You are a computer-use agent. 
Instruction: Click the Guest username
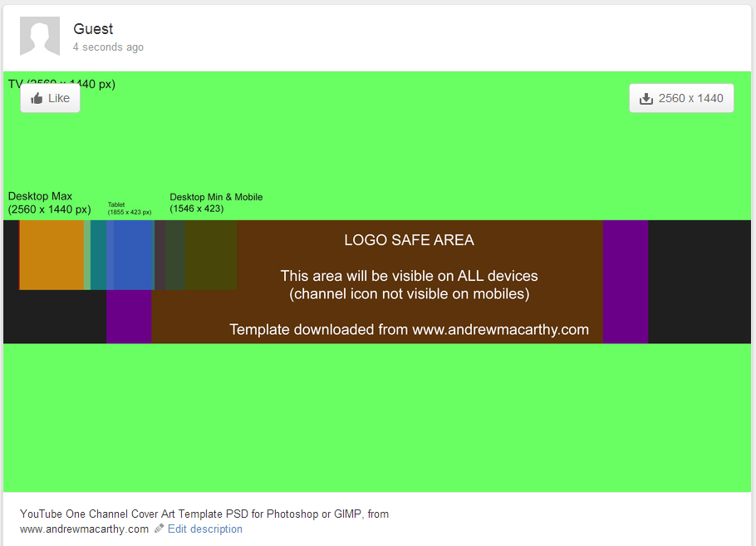tap(93, 28)
